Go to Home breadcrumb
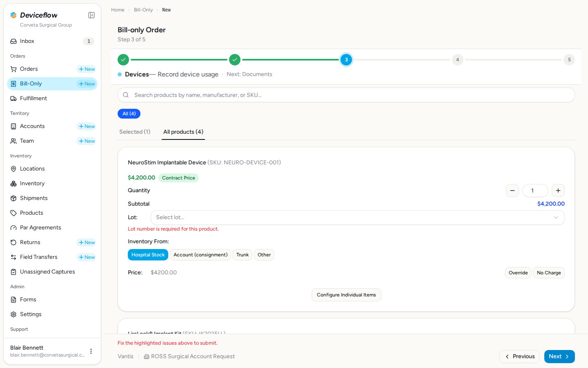 (118, 10)
